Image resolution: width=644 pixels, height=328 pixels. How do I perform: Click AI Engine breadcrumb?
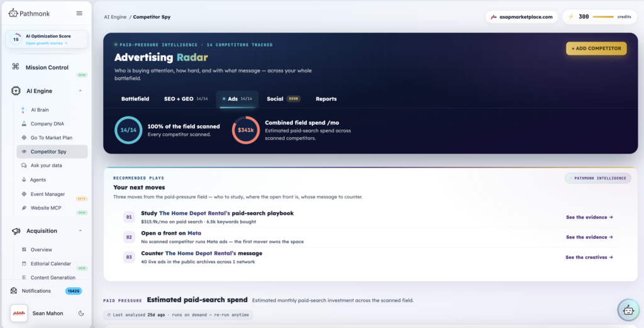pos(115,17)
